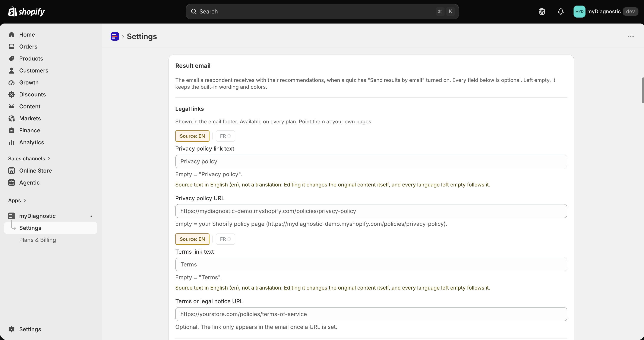Click the Online Store storefront icon

[12, 171]
